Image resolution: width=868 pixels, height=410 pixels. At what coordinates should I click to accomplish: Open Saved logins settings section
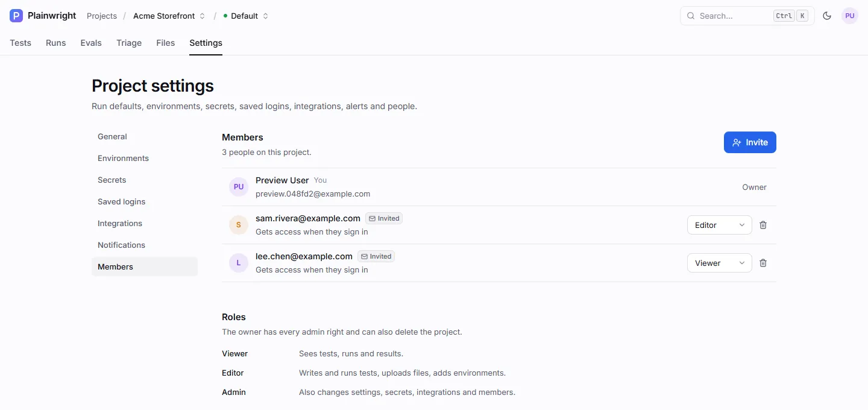click(x=145, y=202)
